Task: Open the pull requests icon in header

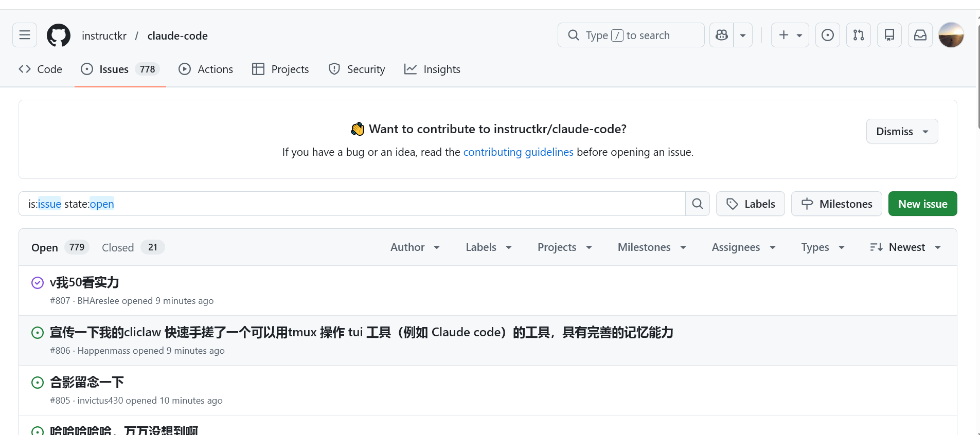Action: click(859, 35)
